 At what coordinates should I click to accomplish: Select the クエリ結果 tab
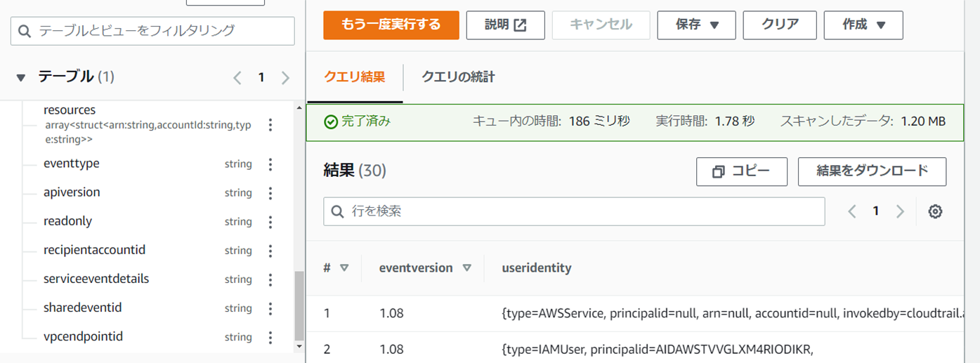[x=354, y=77]
